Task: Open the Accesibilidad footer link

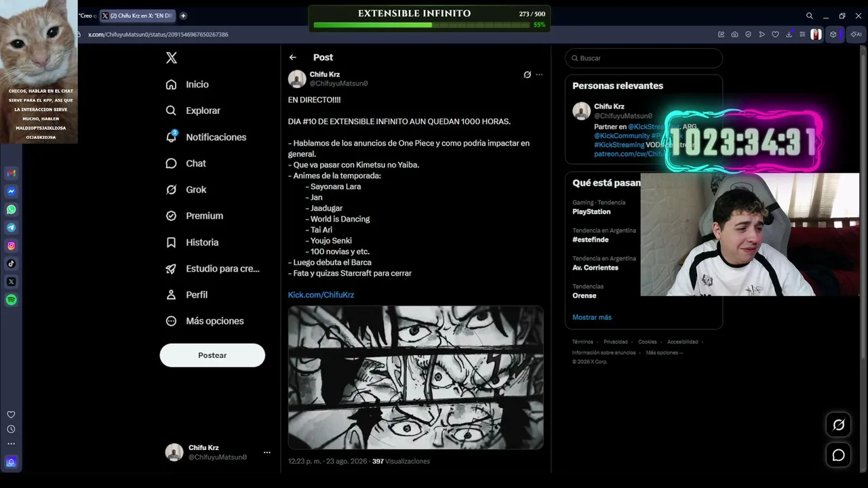Action: 683,342
